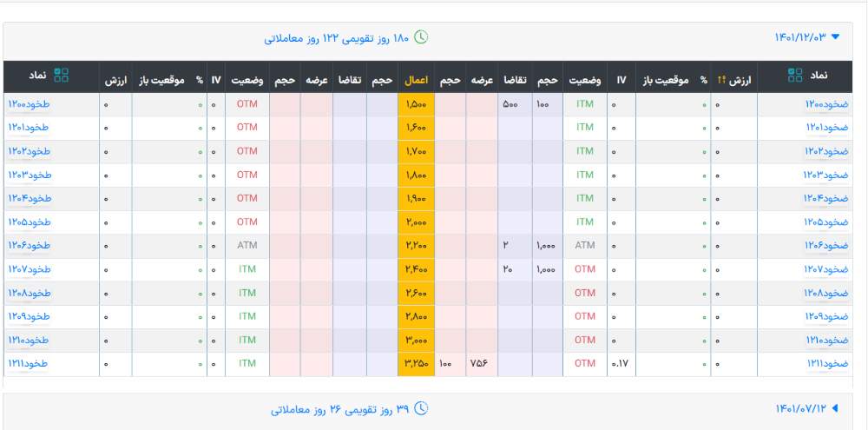
Task: Click the grid icon next to right-side نماد header
Action: 795,76
